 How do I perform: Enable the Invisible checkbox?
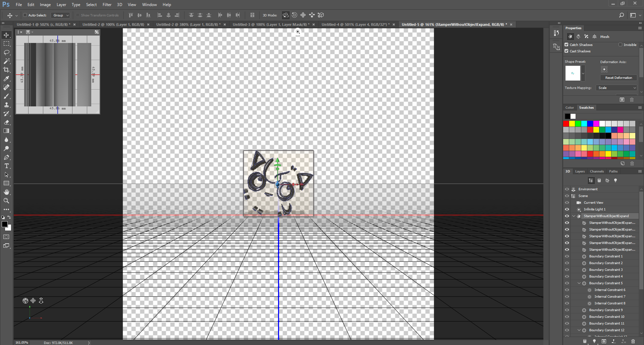point(620,44)
